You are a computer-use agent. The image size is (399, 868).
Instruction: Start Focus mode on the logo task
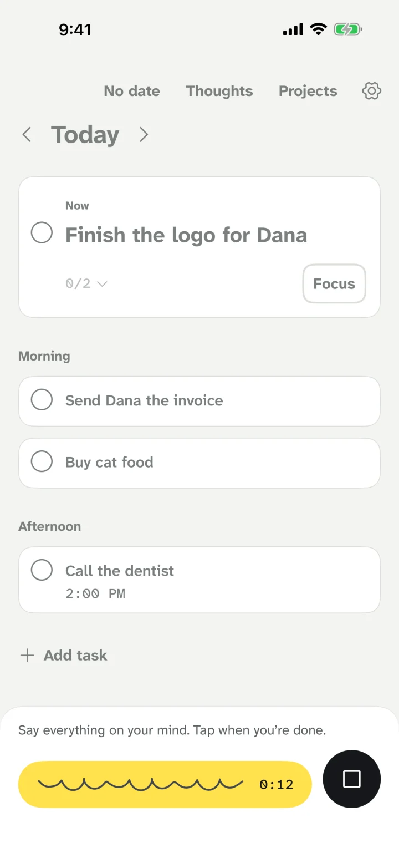(334, 283)
